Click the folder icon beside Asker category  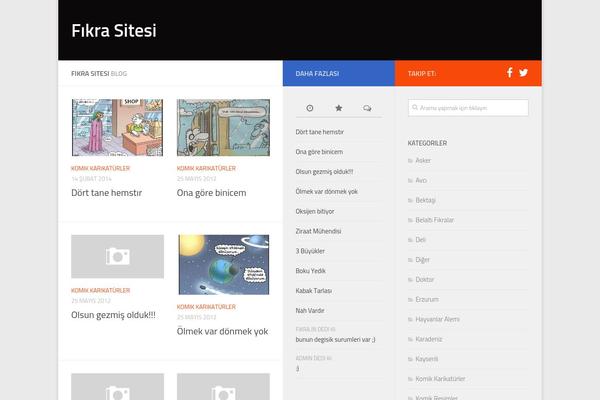410,160
